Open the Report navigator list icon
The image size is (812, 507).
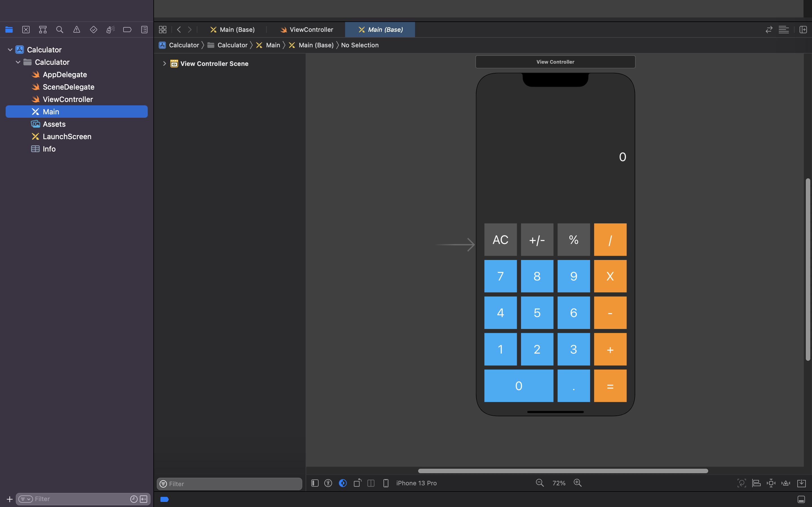pyautogui.click(x=144, y=30)
